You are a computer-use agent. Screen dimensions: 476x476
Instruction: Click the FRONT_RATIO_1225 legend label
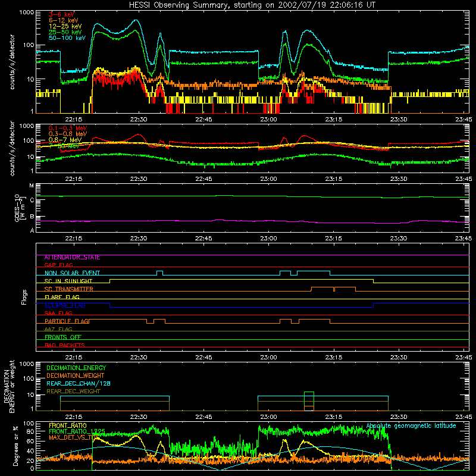tap(77, 431)
